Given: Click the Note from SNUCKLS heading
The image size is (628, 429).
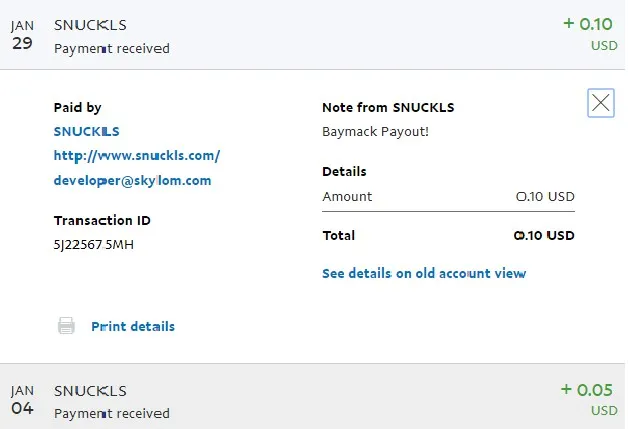Looking at the screenshot, I should 388,107.
